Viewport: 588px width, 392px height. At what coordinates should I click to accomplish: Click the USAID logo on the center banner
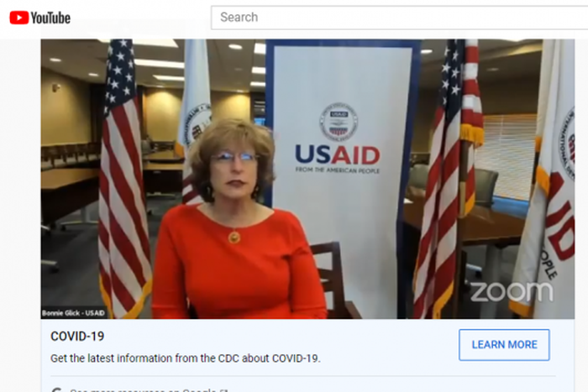point(338,154)
